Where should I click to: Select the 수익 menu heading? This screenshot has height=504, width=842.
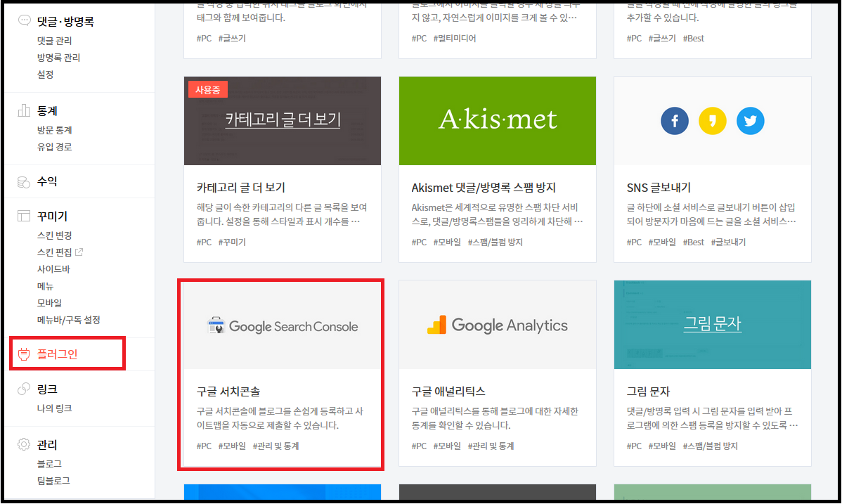[47, 181]
